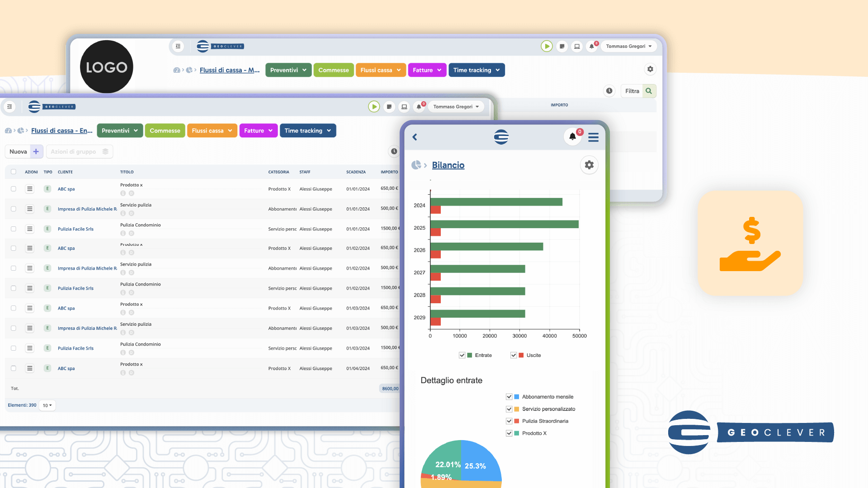Expand Fatture dropdown in front window
The image size is (868, 488).
pyautogui.click(x=259, y=131)
